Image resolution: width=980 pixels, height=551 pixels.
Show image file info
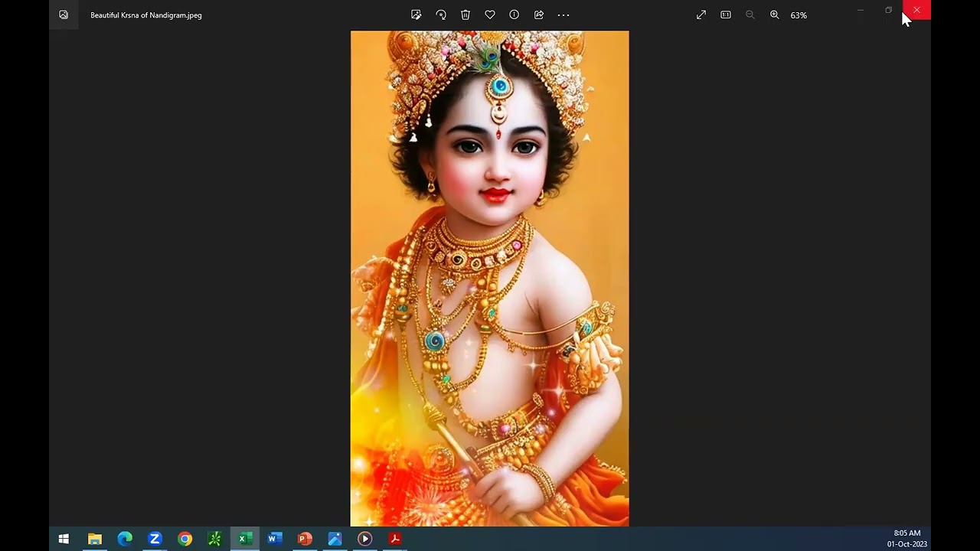point(514,15)
